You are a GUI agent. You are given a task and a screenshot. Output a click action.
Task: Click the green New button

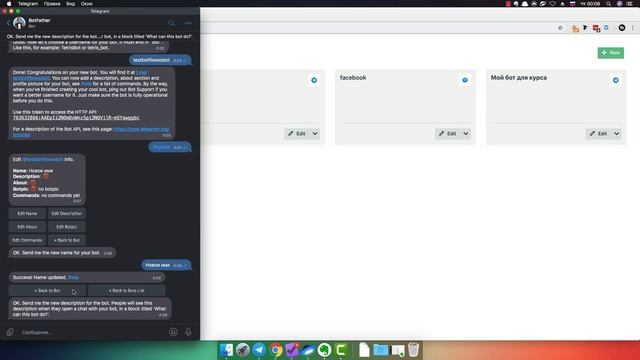(611, 53)
